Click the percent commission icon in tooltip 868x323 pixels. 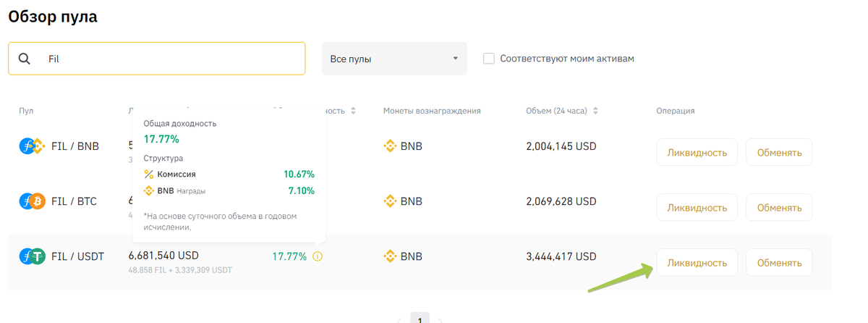[x=148, y=175]
